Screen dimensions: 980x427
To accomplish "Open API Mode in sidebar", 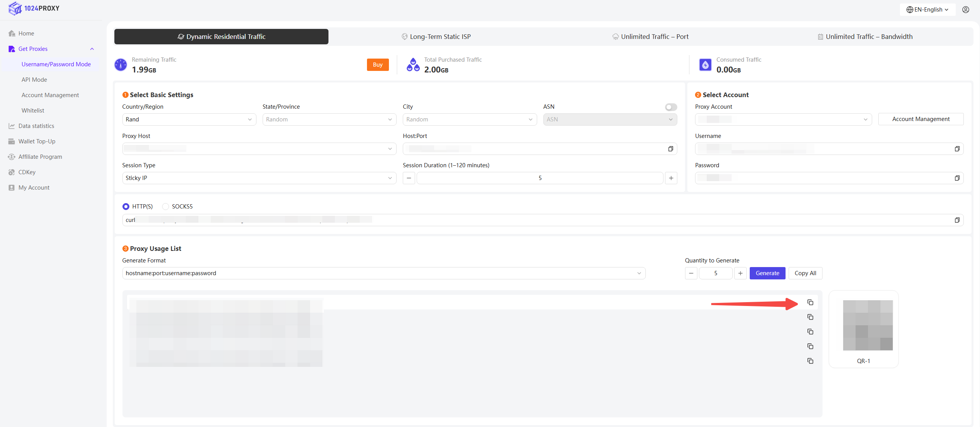I will click(34, 80).
